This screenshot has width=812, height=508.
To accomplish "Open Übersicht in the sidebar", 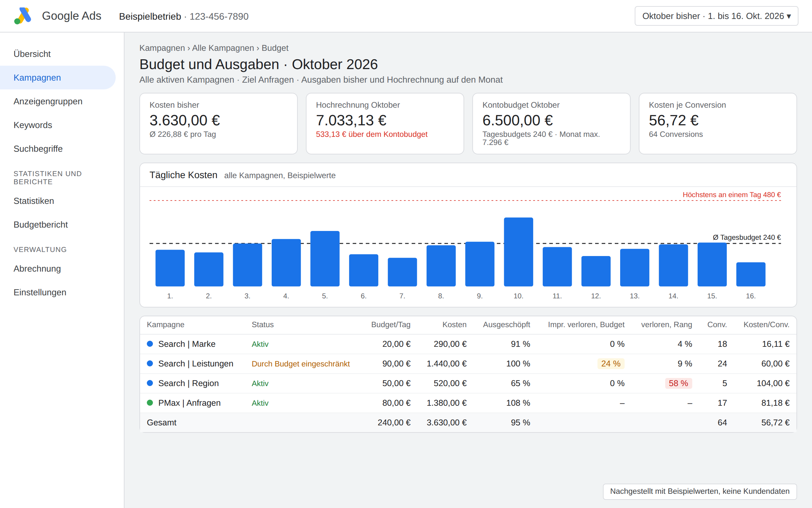I will pyautogui.click(x=32, y=54).
